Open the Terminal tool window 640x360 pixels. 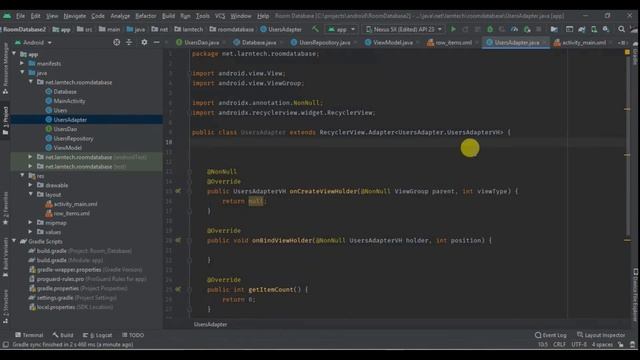(x=29, y=335)
